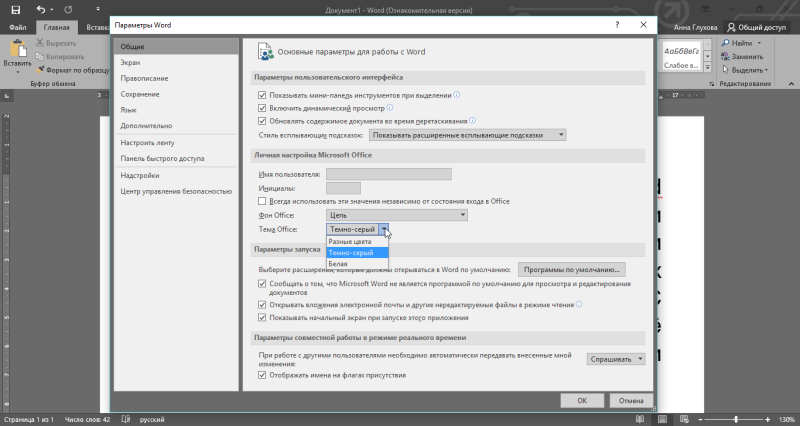Select Белая theme option
800x426 pixels.
point(357,264)
